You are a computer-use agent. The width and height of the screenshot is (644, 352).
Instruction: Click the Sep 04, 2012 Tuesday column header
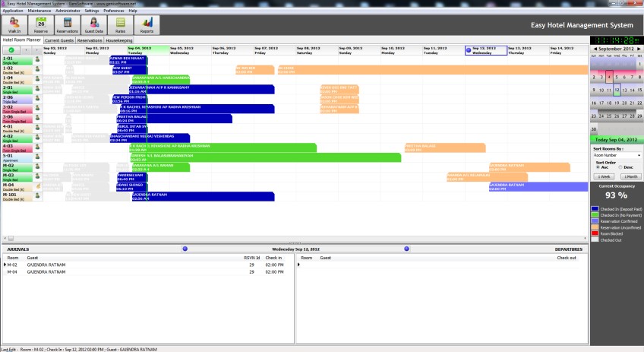coord(148,50)
